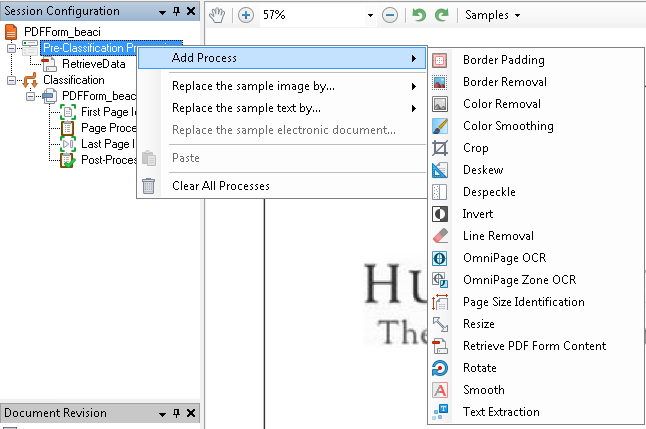Screen dimensions: 646x429
Task: Select the Crop process
Action: (475, 148)
